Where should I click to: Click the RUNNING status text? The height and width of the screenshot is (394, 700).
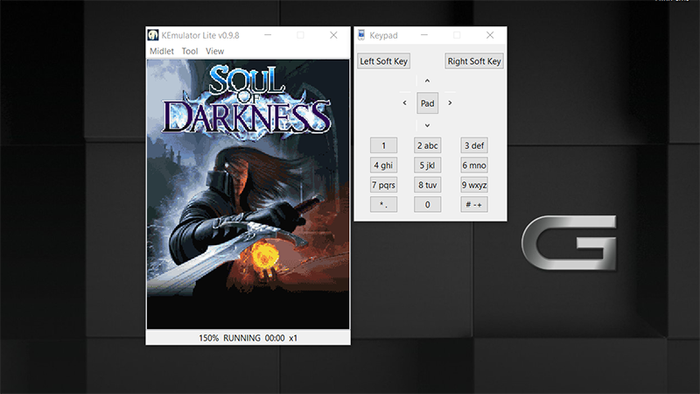point(242,338)
